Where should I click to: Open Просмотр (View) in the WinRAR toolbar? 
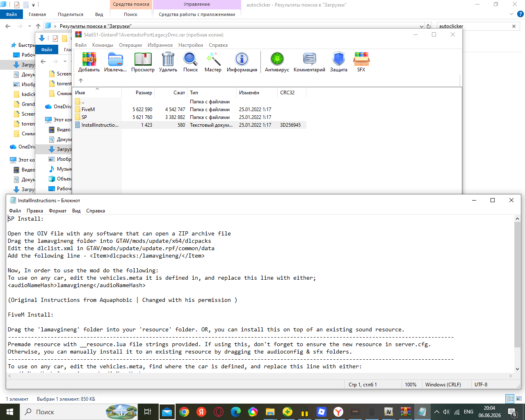click(143, 62)
